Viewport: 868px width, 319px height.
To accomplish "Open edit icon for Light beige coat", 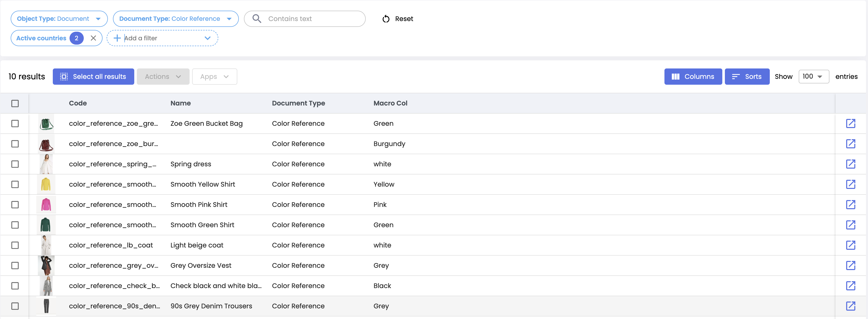I will coord(850,245).
